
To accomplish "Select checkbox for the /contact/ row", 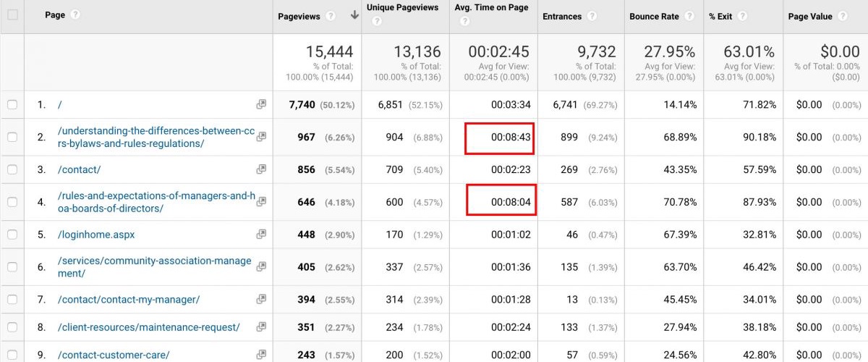I will 12,169.
